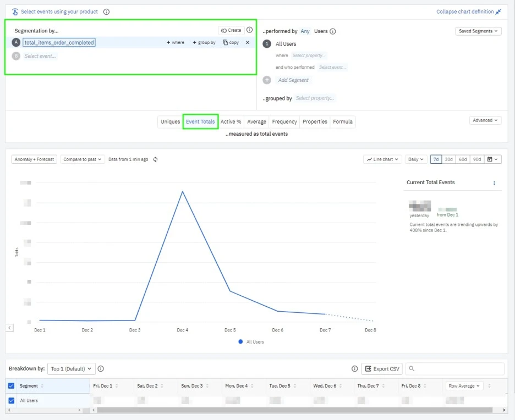The width and height of the screenshot is (515, 420).
Task: Toggle All Users legend dot in chart
Action: (x=240, y=341)
